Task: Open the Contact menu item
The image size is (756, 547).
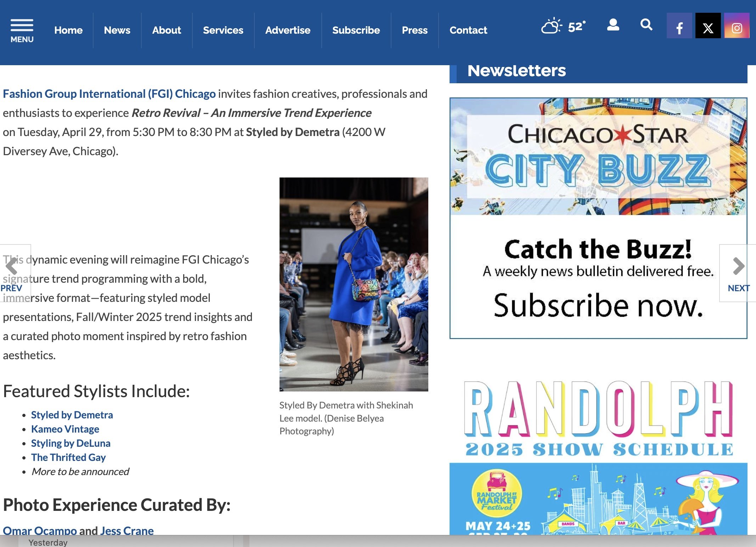Action: click(468, 30)
